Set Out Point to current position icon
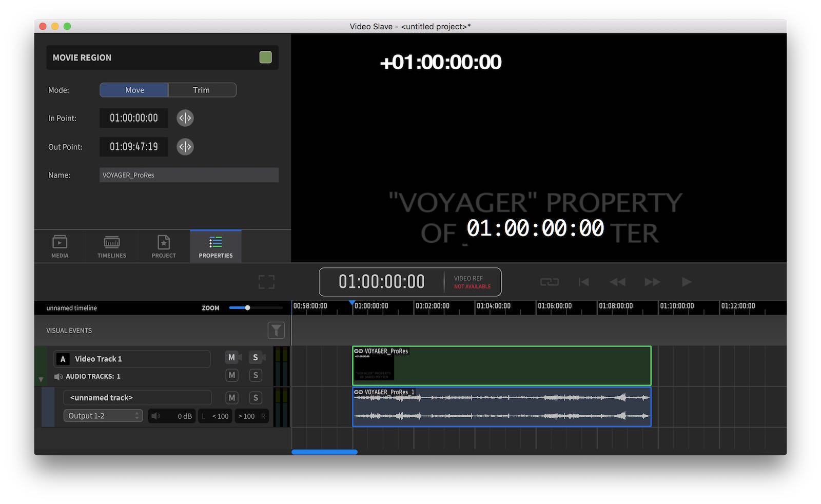 click(185, 147)
